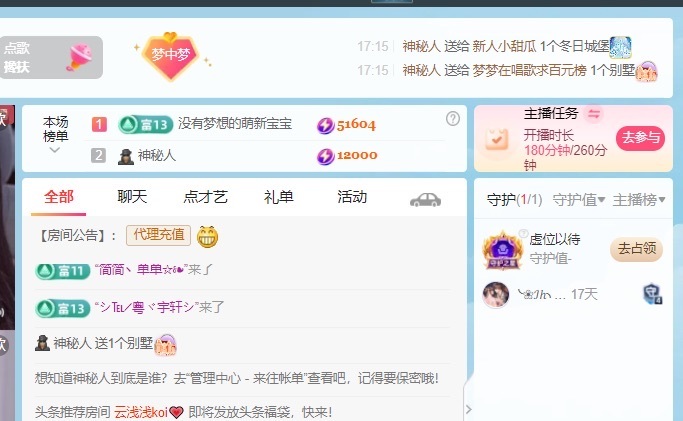Switch to the 礼单 tab
The width and height of the screenshot is (683, 421).
click(x=278, y=197)
